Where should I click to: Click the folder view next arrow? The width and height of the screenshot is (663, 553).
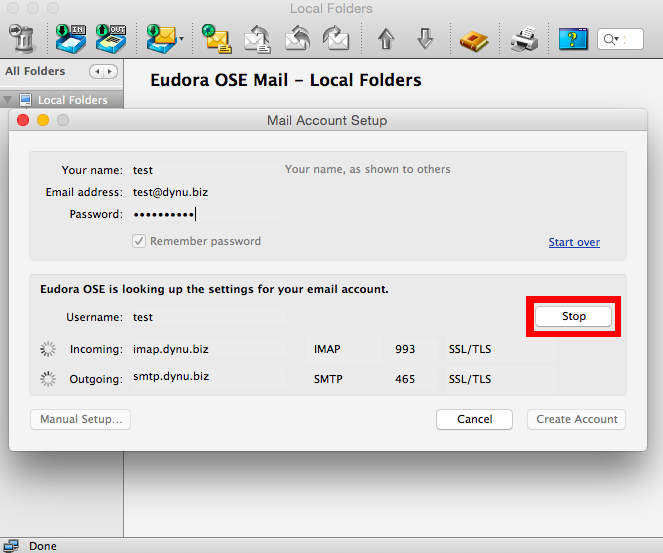click(110, 71)
